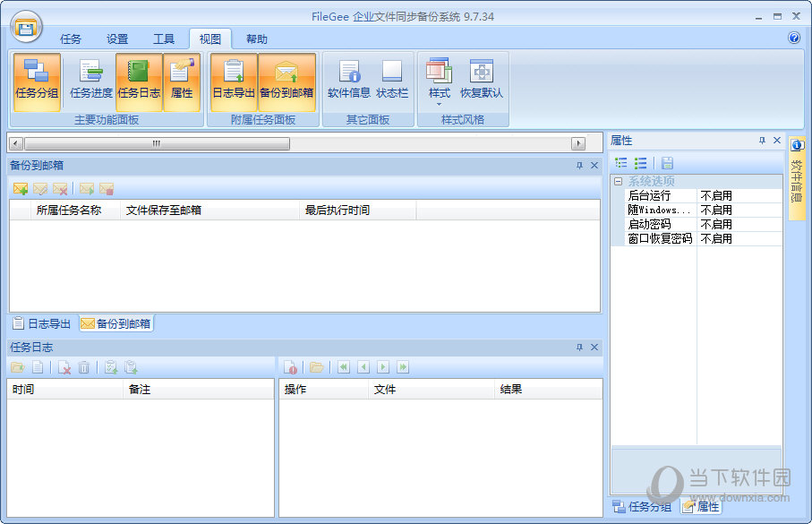Viewport: 812px width, 524px height.
Task: Close the 备份到邮箱 panel
Action: tap(594, 166)
